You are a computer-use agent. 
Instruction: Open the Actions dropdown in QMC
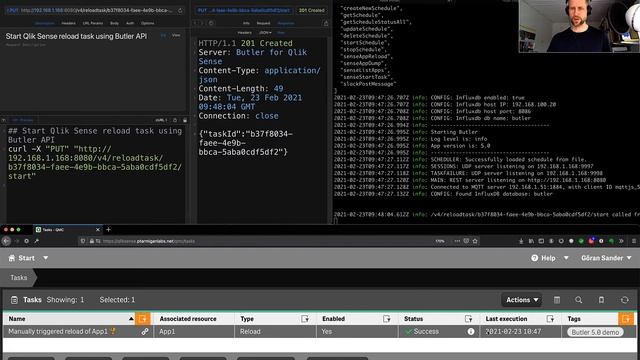point(522,300)
